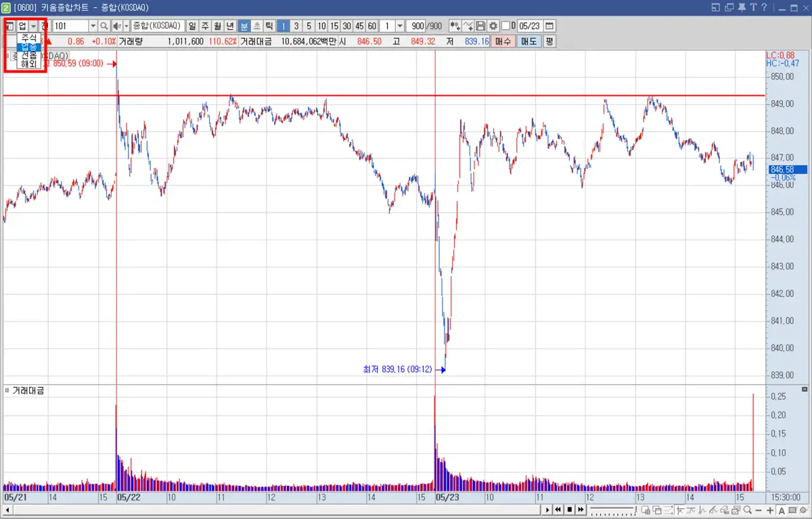This screenshot has height=519, width=812.
Task: Set interval to 10 minutes button
Action: coord(321,26)
